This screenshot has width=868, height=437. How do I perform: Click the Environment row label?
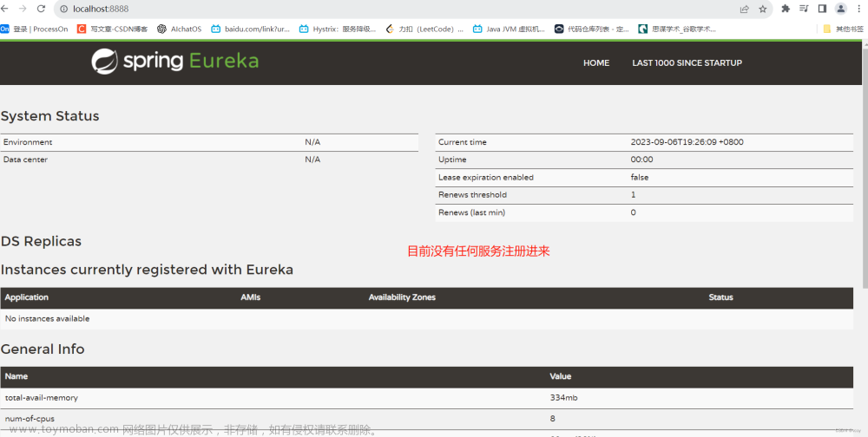tap(28, 142)
